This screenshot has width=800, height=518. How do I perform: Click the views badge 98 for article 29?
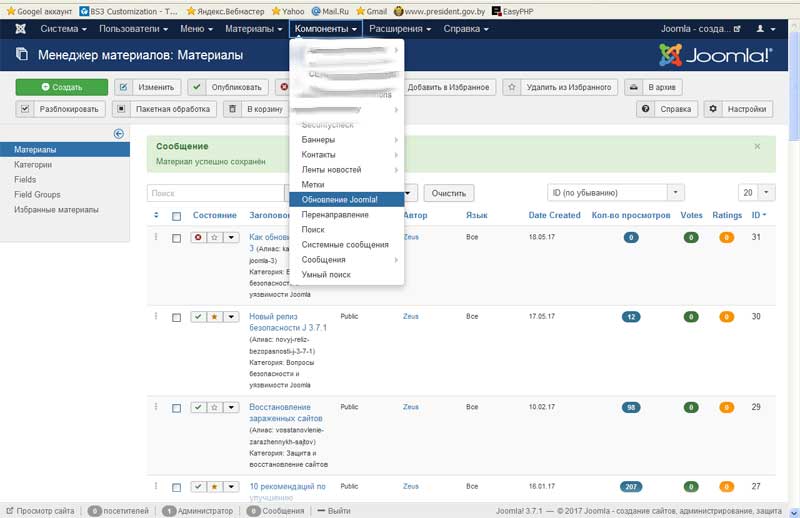tap(631, 407)
